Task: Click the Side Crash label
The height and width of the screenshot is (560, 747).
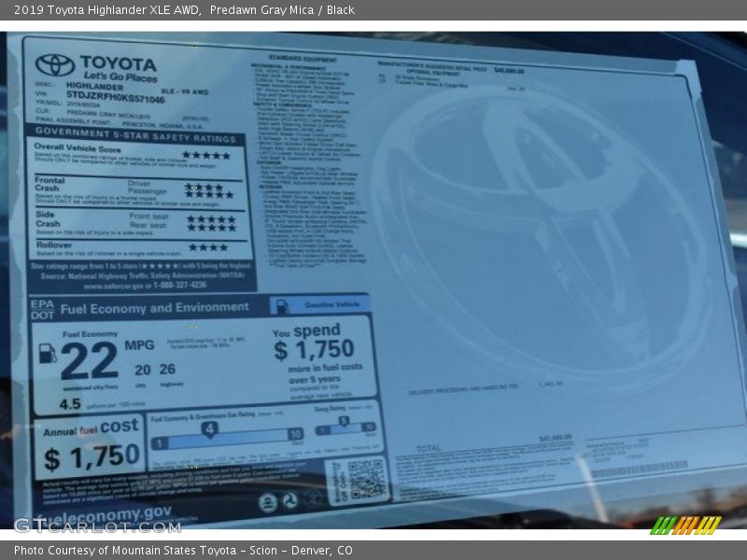Action: coord(48,219)
